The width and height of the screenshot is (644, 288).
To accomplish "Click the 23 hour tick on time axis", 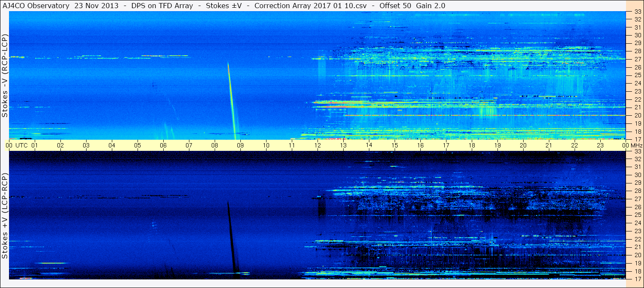I will (x=600, y=145).
